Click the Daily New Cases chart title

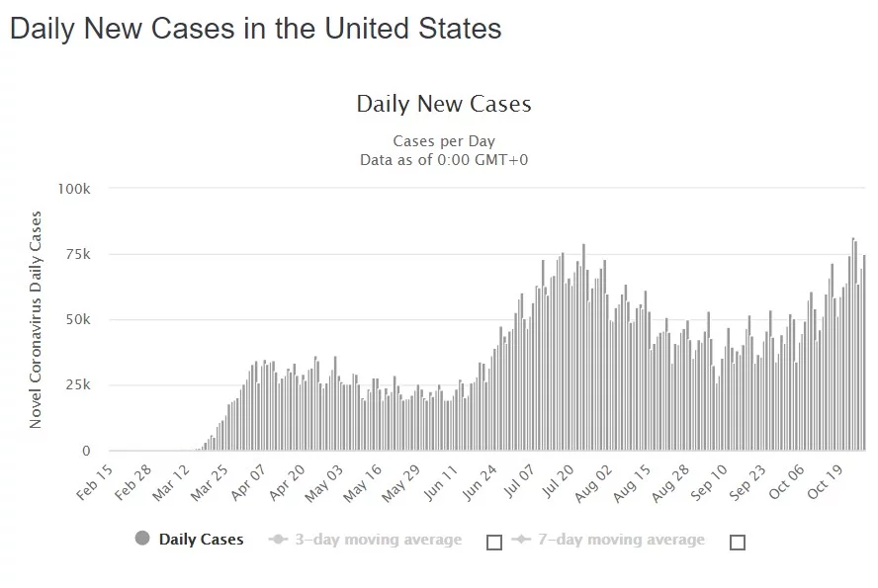point(444,104)
